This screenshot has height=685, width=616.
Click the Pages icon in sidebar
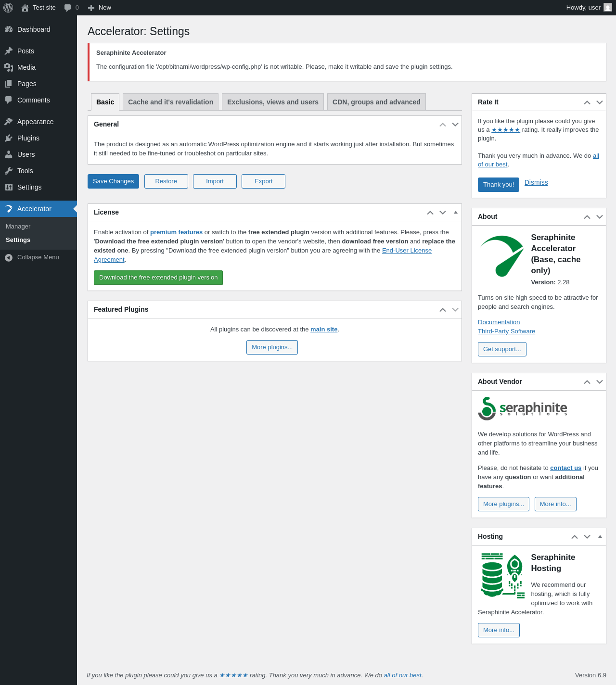tap(9, 84)
